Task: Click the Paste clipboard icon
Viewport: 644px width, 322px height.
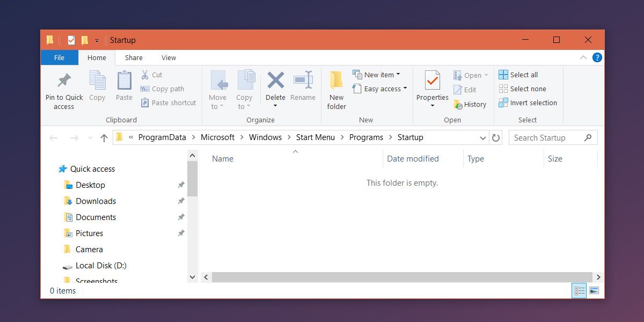Action: tap(124, 80)
